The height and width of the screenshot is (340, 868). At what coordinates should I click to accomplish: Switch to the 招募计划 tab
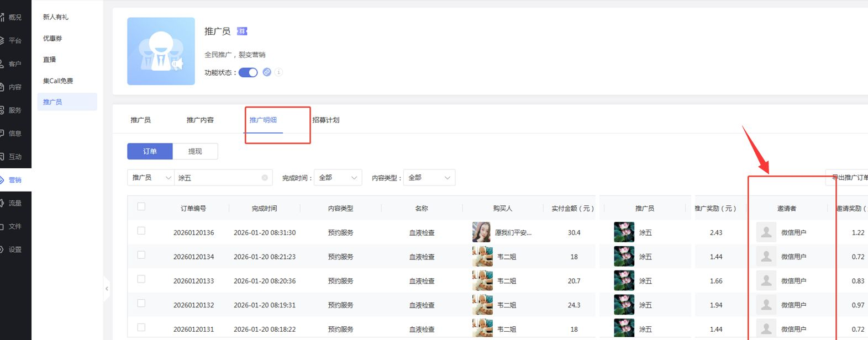click(x=326, y=120)
